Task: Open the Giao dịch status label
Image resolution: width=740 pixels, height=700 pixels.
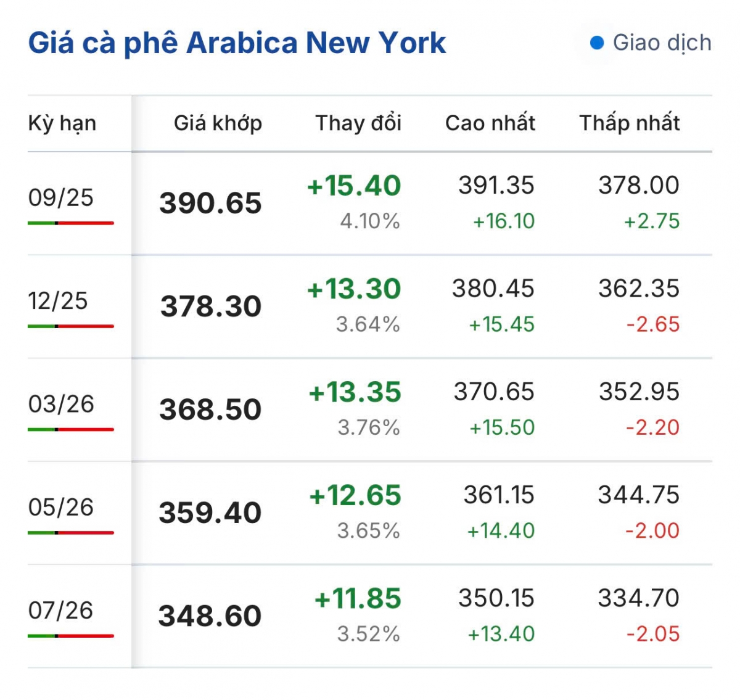Action: click(x=662, y=43)
